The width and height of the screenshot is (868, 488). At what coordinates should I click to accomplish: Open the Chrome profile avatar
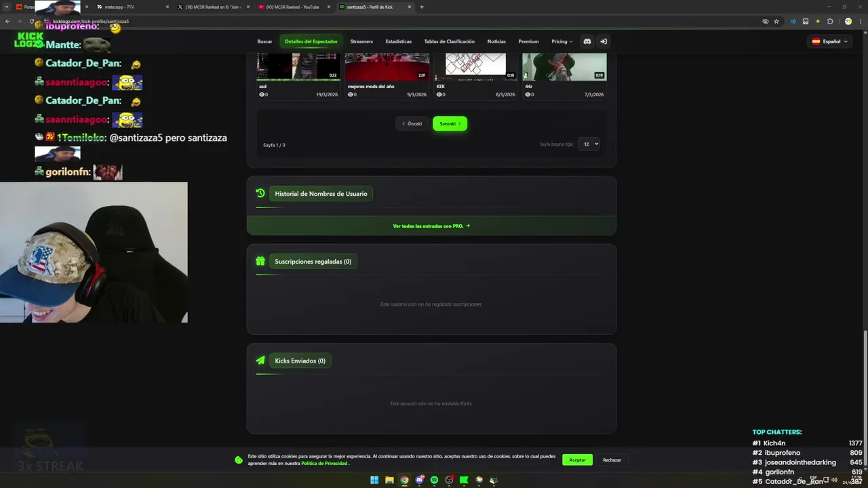848,21
